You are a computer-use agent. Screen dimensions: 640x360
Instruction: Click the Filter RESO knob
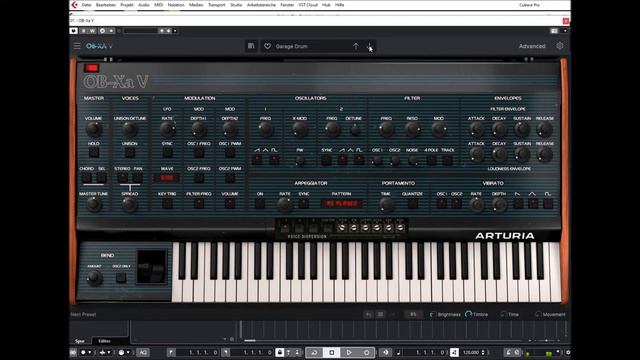click(412, 129)
